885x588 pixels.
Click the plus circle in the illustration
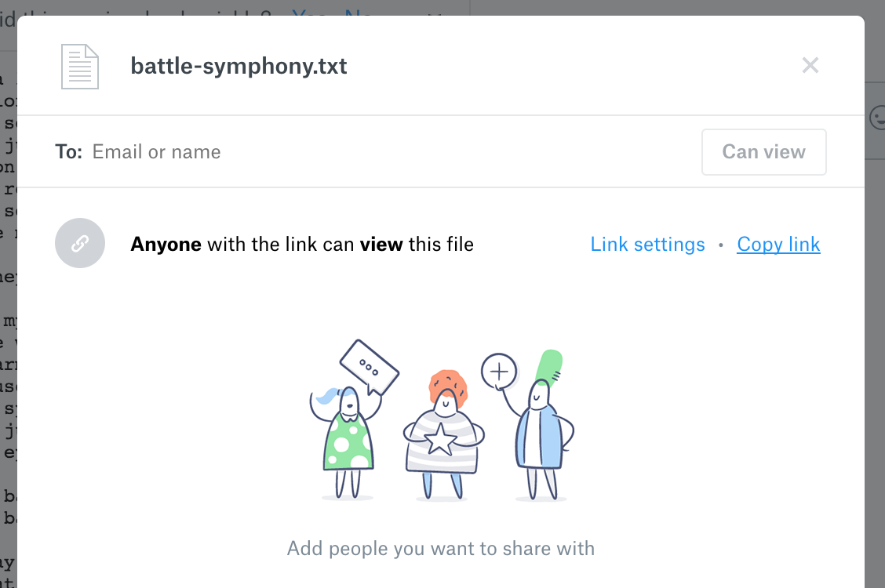(499, 369)
